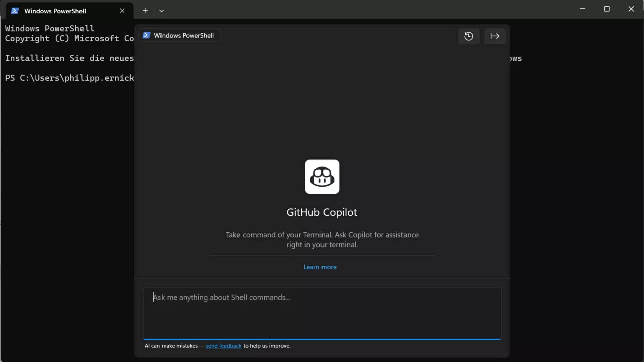Open a new terminal tab
Image resolution: width=644 pixels, height=362 pixels.
point(145,10)
